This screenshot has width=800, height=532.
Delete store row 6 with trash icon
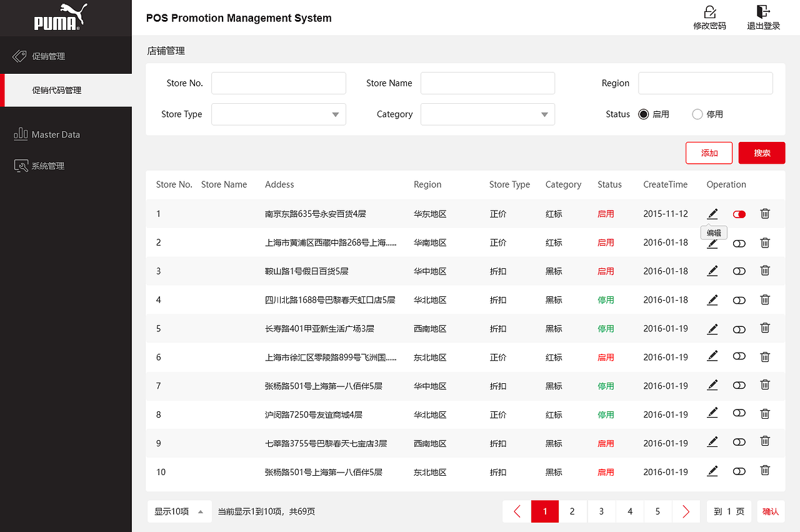pos(765,356)
